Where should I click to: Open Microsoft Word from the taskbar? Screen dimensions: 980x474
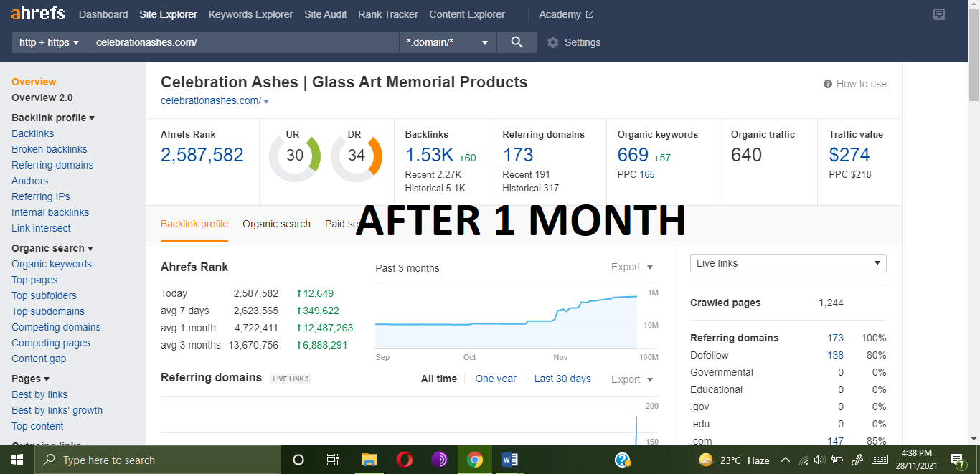pyautogui.click(x=510, y=459)
